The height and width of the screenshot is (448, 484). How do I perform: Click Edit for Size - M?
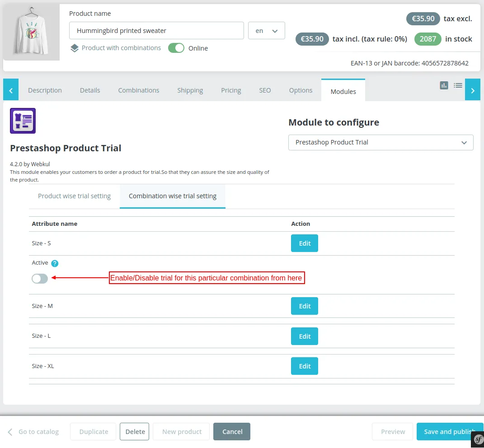305,306
